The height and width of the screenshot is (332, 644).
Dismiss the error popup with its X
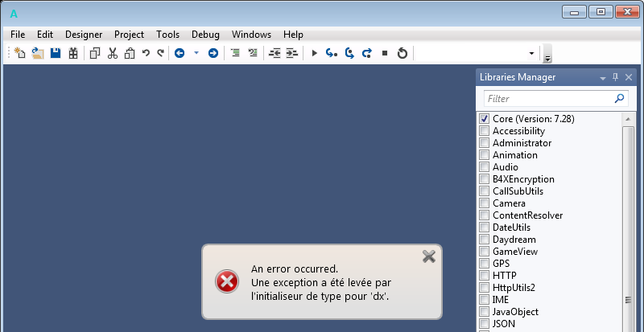(429, 256)
